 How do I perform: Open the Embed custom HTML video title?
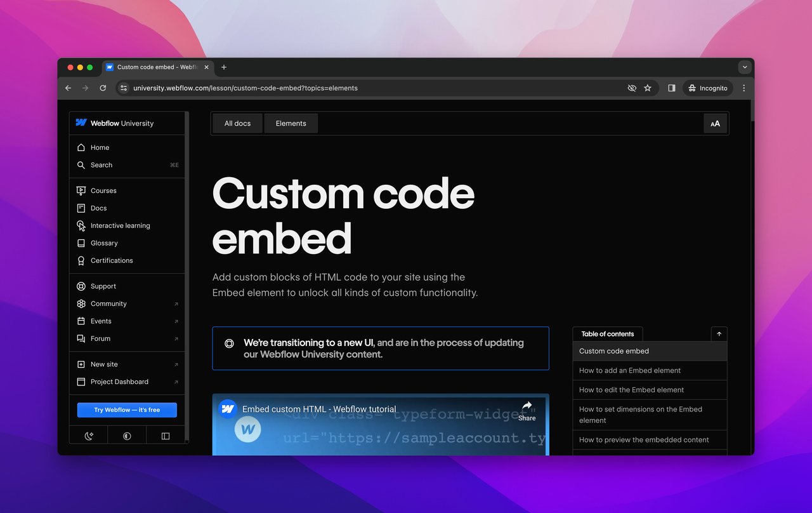pos(319,410)
